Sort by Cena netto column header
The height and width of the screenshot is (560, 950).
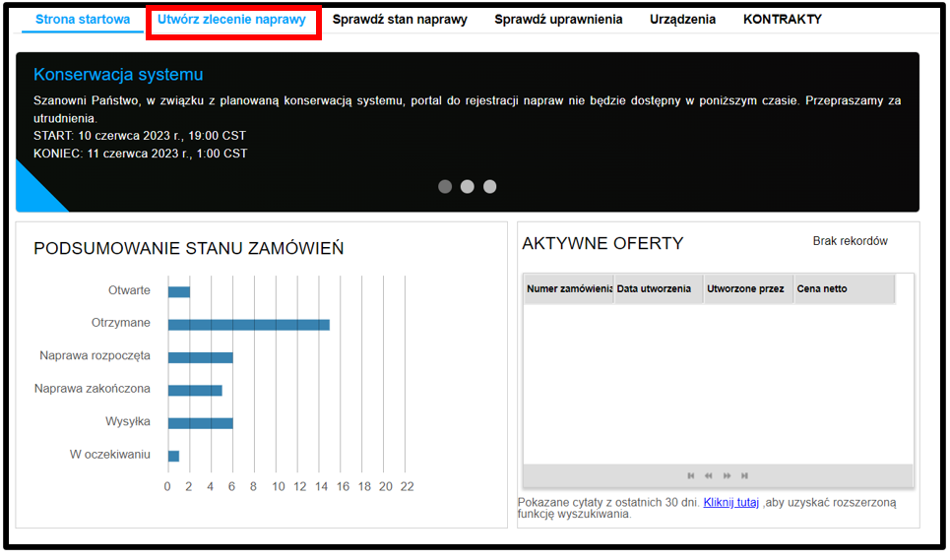pyautogui.click(x=845, y=288)
